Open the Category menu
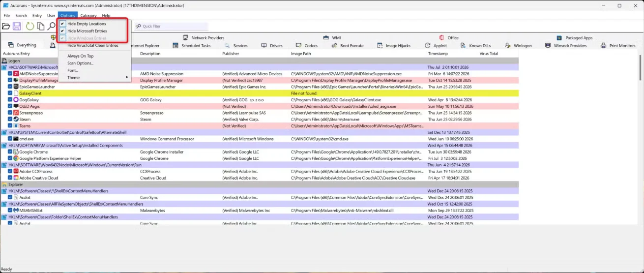 point(88,16)
